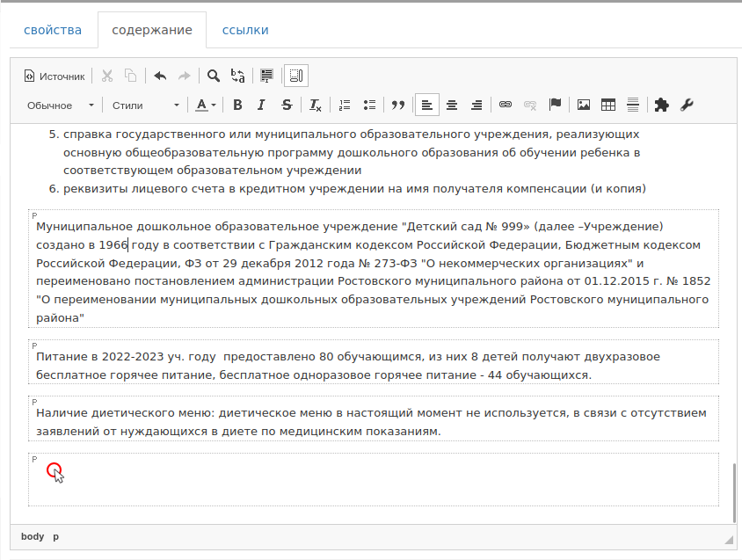Select the содержание tab
The image size is (742, 560).
[152, 30]
